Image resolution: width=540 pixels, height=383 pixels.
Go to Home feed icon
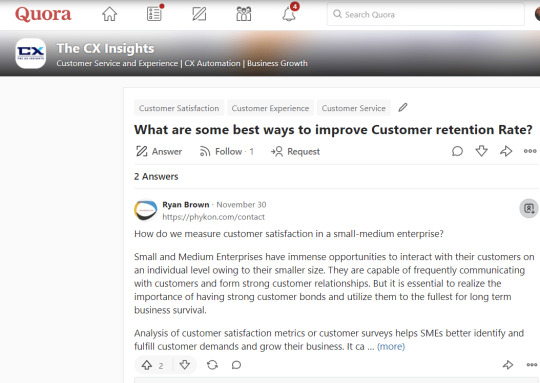pos(110,14)
